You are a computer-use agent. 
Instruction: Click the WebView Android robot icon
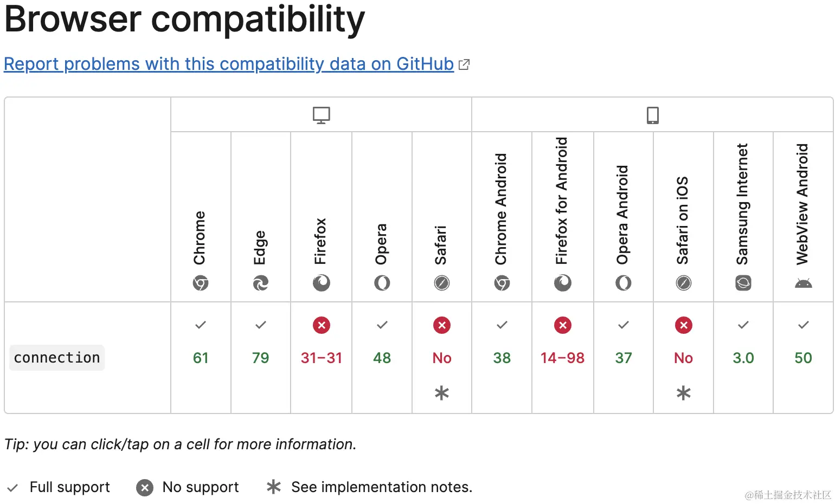[803, 283]
